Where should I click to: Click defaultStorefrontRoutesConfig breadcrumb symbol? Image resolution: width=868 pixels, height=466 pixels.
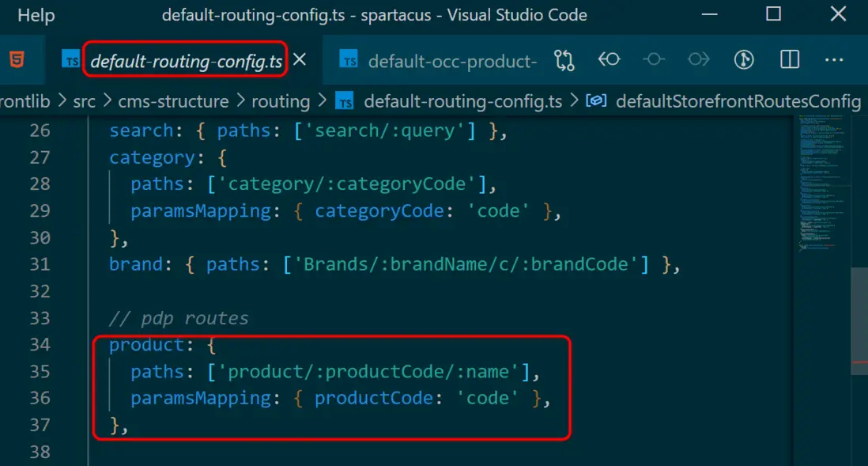[x=738, y=101]
